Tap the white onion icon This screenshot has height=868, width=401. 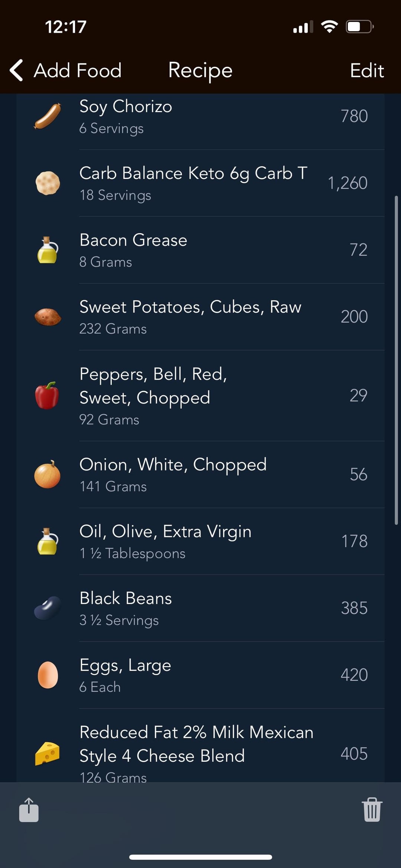point(48,474)
